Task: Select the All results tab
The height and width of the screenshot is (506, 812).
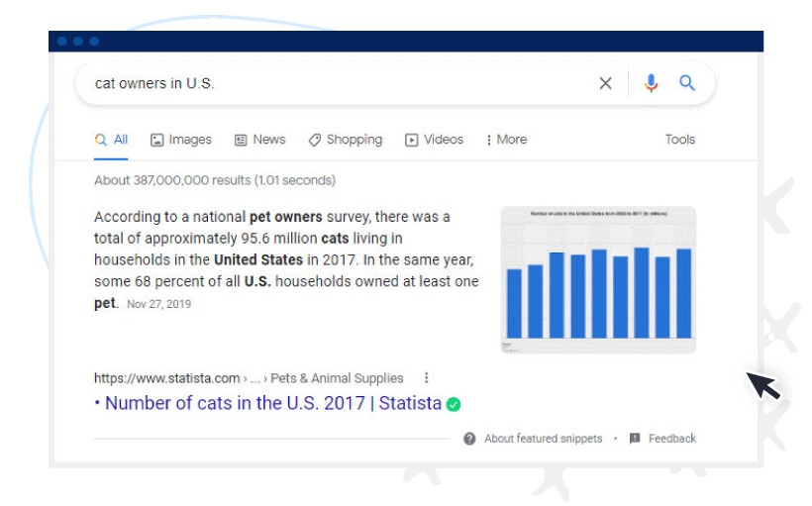Action: [x=112, y=140]
